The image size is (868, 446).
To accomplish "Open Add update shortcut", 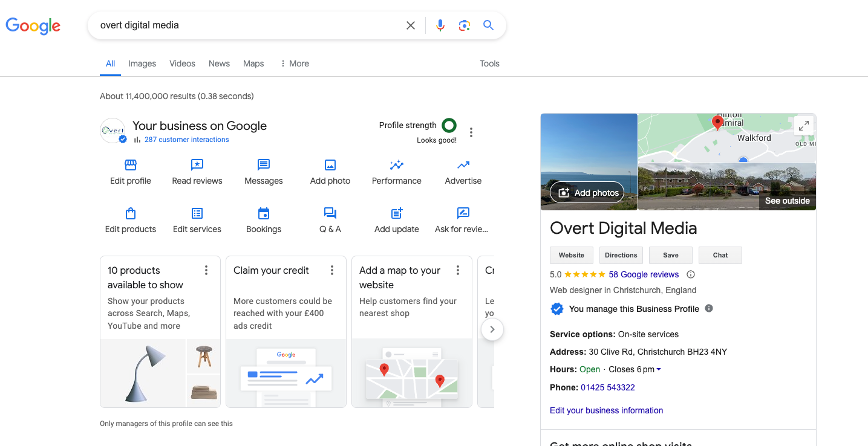I will [x=397, y=220].
